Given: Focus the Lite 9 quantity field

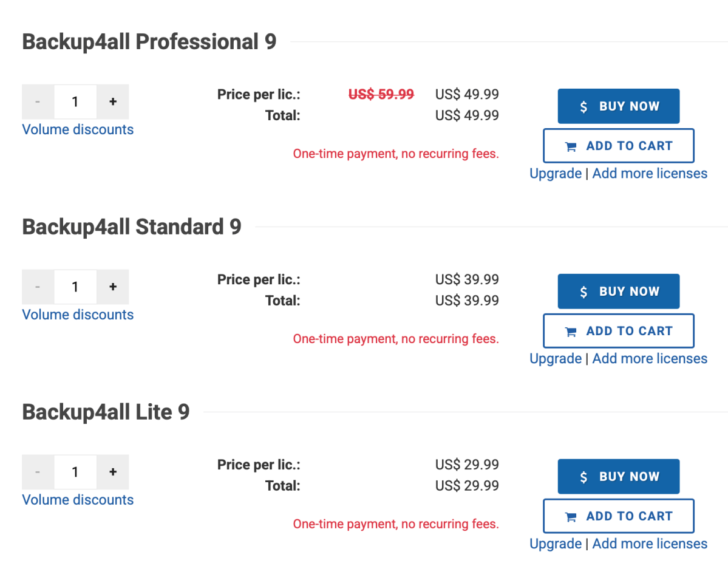Looking at the screenshot, I should [x=75, y=472].
